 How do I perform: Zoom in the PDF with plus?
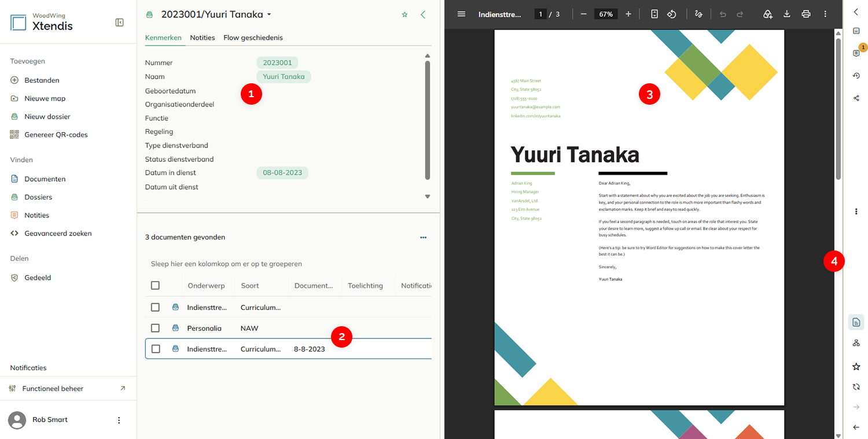(x=628, y=14)
